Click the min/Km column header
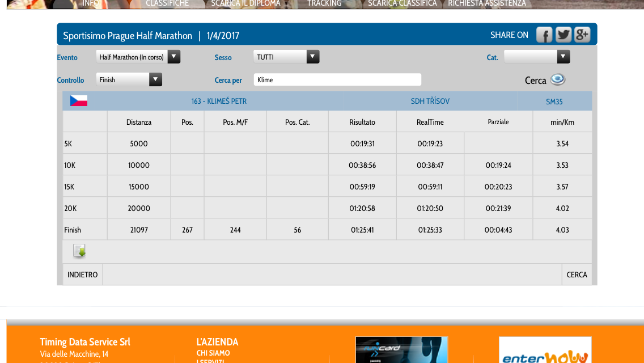 click(x=562, y=122)
